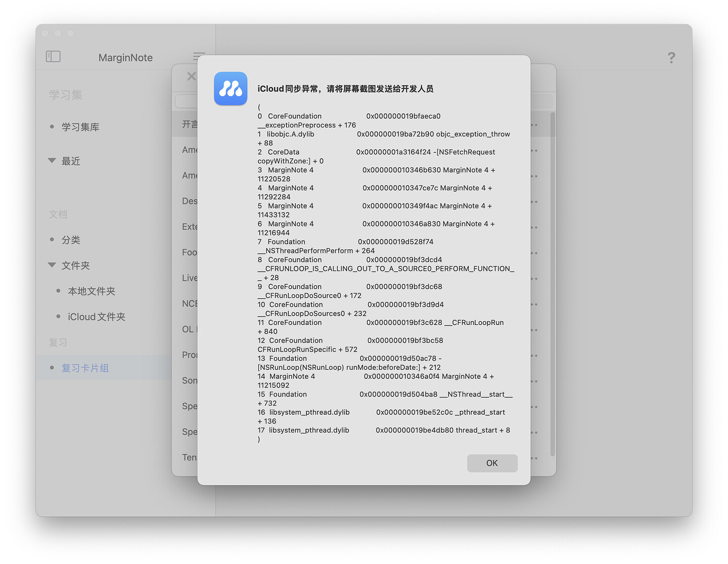Close the sheet with the X icon
This screenshot has width=728, height=564.
191,76
